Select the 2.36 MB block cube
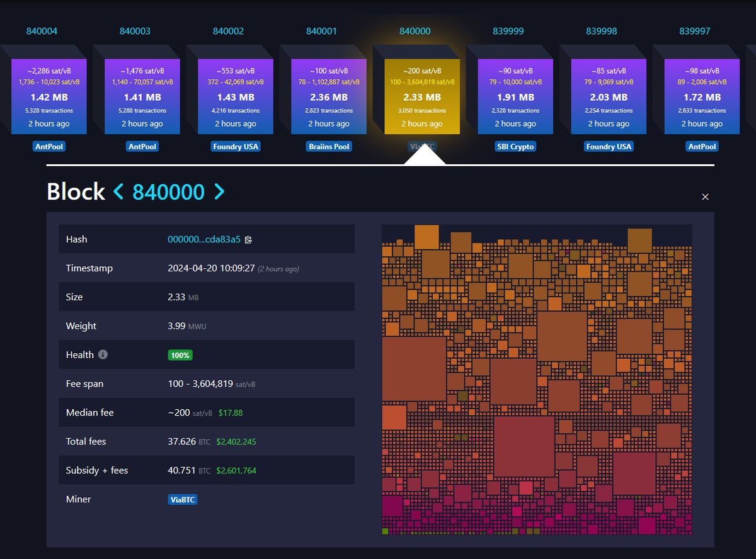This screenshot has width=756, height=559. (329, 96)
